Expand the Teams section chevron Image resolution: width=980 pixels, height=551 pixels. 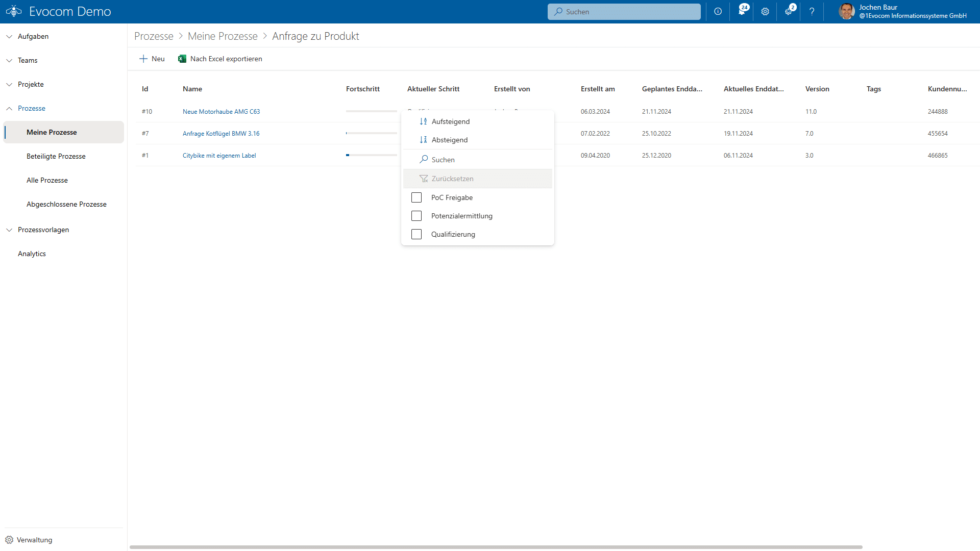pos(9,61)
